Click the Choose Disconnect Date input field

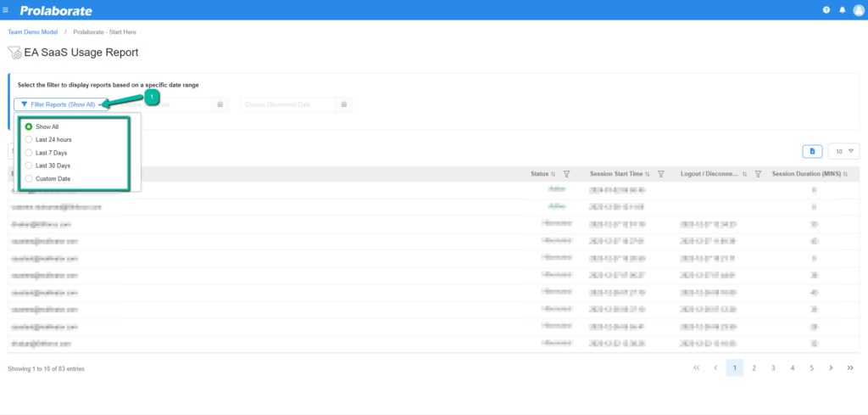(x=288, y=104)
